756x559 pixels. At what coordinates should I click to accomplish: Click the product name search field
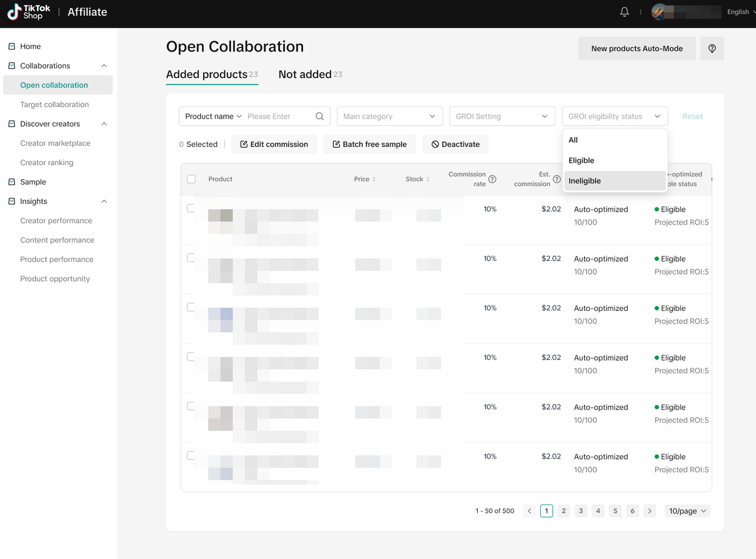tap(279, 116)
